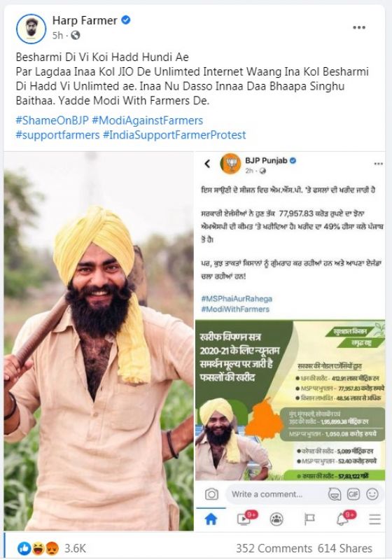This screenshot has height=560, width=392.
Task: Open the emoji picker in comment box
Action: (x=372, y=494)
